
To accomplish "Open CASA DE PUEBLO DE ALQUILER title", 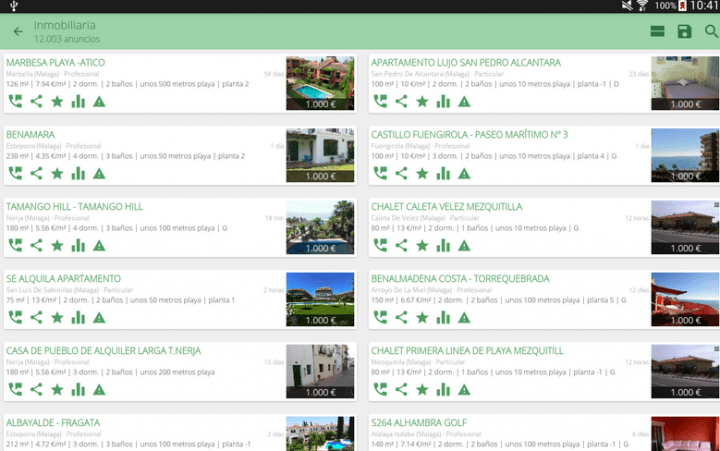I will (103, 351).
